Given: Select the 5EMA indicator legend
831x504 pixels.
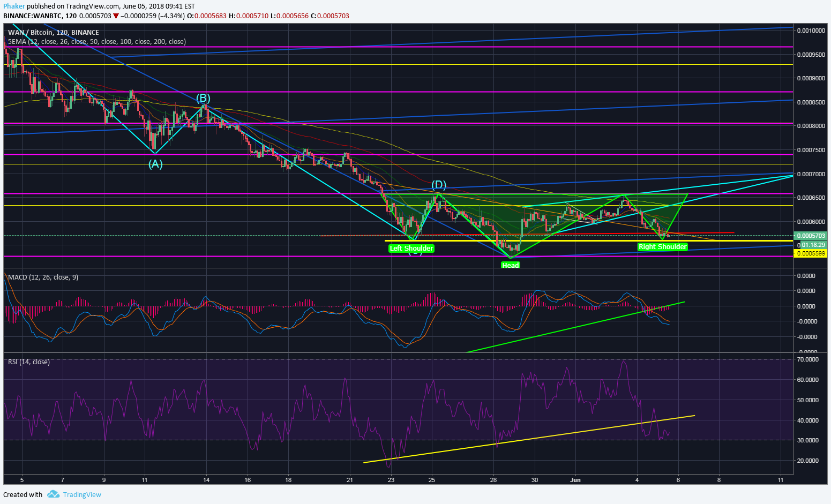Looking at the screenshot, I should pos(97,41).
